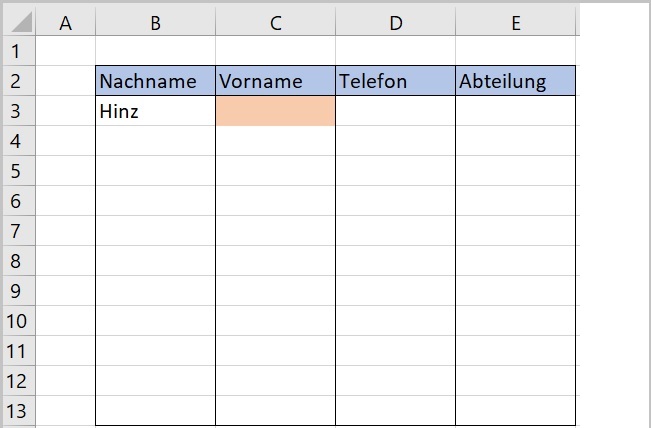Select column D header
Viewport: 651px width, 428px height.
point(395,22)
